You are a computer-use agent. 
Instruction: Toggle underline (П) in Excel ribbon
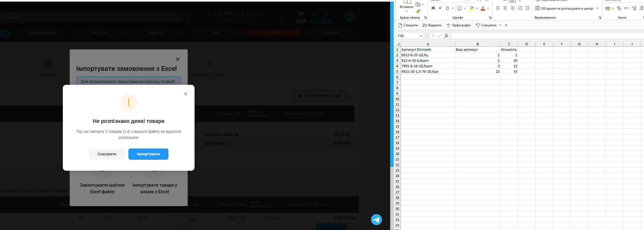(447, 8)
